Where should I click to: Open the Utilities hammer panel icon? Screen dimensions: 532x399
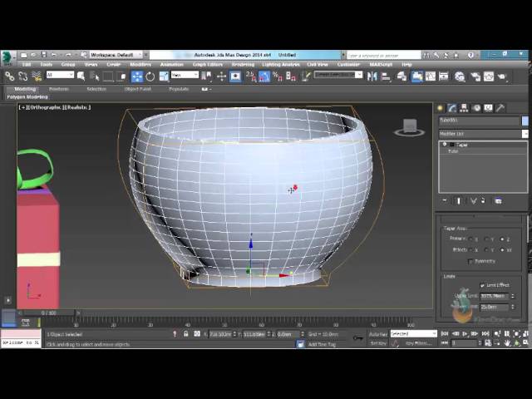[x=500, y=108]
